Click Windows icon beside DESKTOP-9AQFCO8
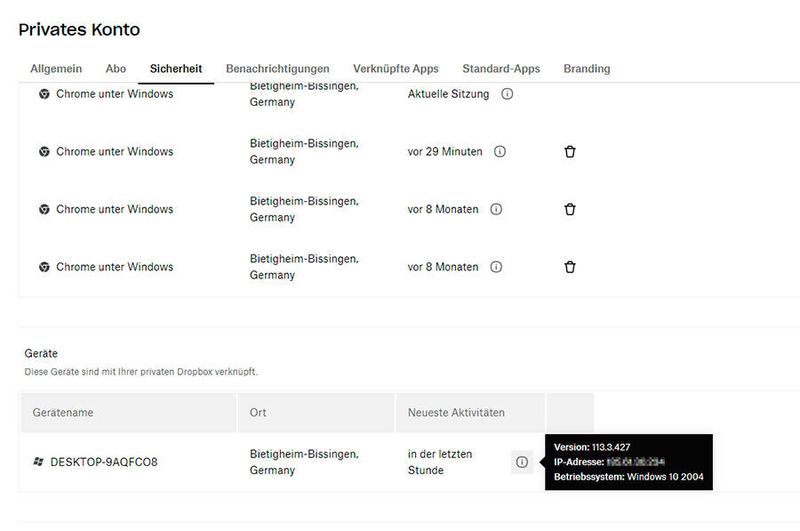This screenshot has height=531, width=800. (38, 462)
